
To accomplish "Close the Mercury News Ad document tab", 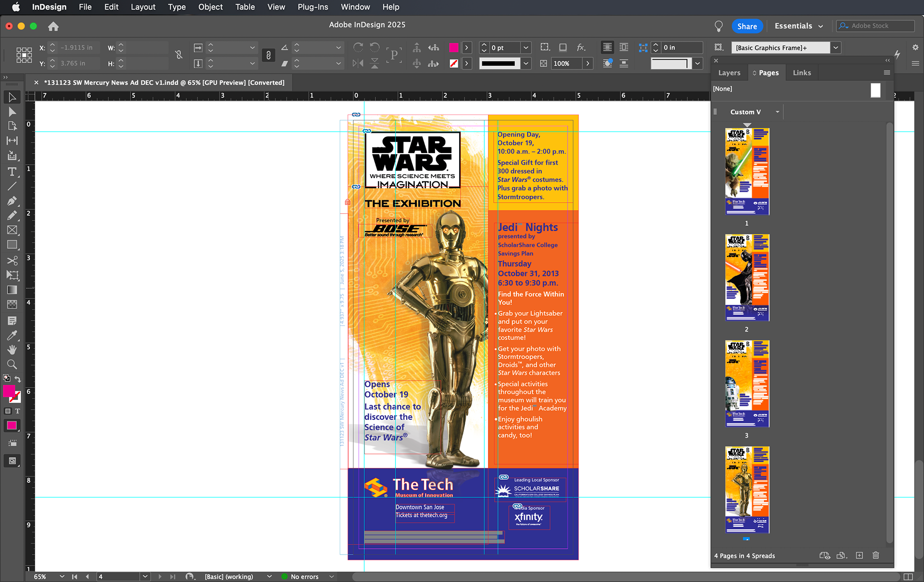I will 36,82.
